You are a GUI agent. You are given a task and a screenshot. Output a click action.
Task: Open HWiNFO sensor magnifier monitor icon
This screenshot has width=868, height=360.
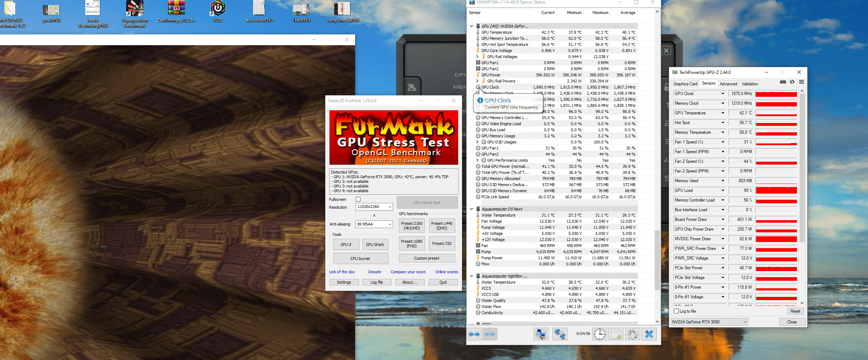tap(541, 334)
